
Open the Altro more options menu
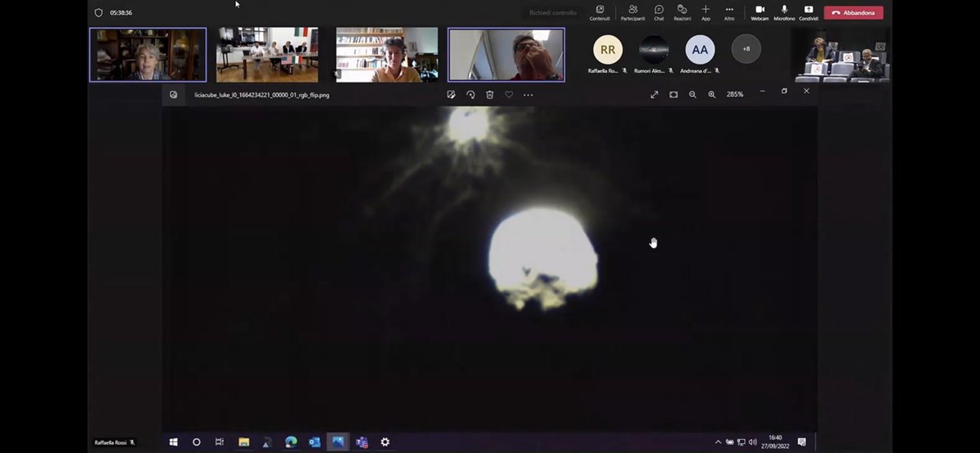729,12
